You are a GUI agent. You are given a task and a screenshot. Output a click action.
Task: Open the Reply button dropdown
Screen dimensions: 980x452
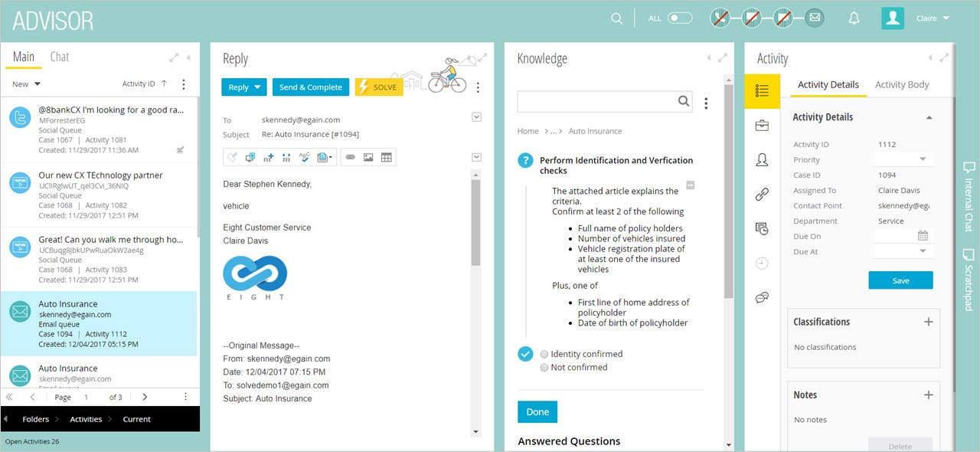pos(259,87)
